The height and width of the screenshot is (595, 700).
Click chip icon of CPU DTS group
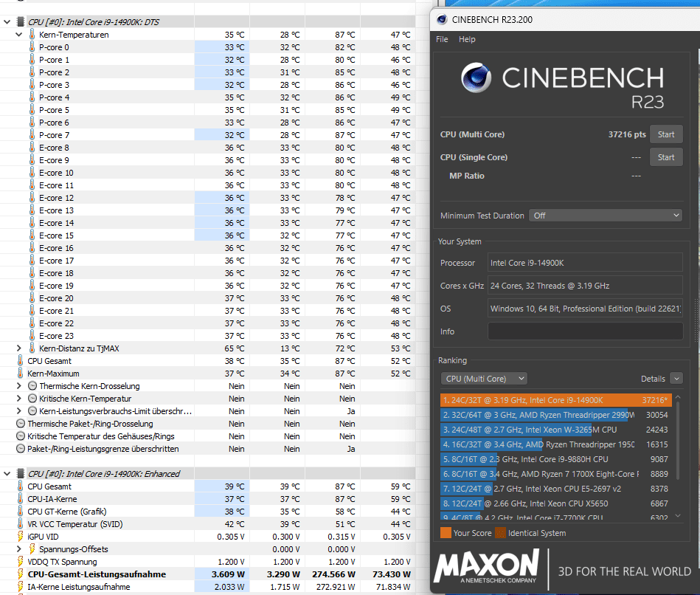tap(20, 22)
